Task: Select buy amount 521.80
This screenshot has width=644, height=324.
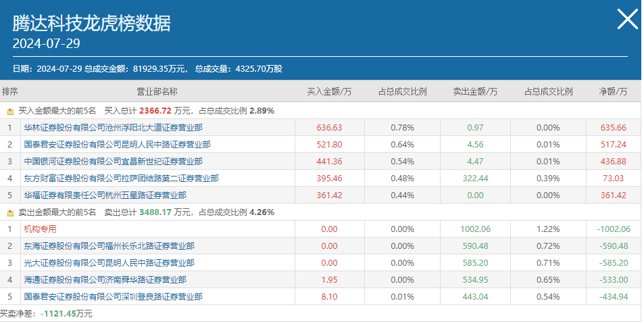Action: (329, 145)
